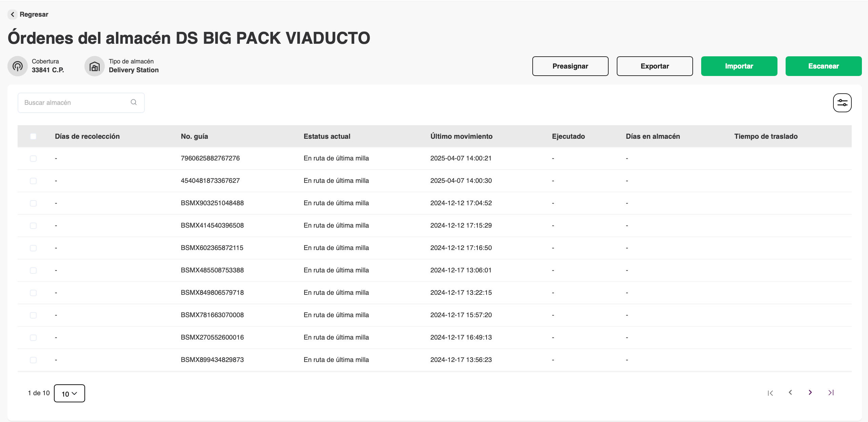Click the Preasignar button
The image size is (868, 422).
pyautogui.click(x=570, y=66)
